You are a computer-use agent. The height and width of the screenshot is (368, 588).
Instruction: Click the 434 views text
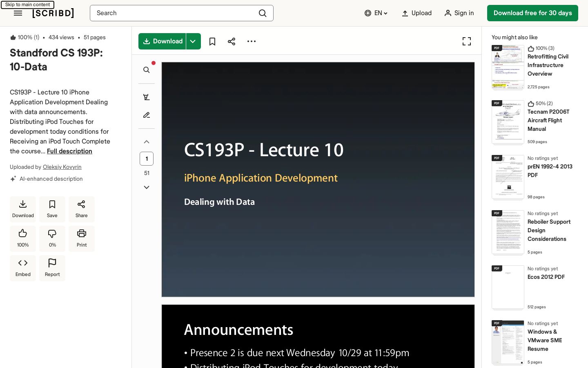click(x=61, y=37)
